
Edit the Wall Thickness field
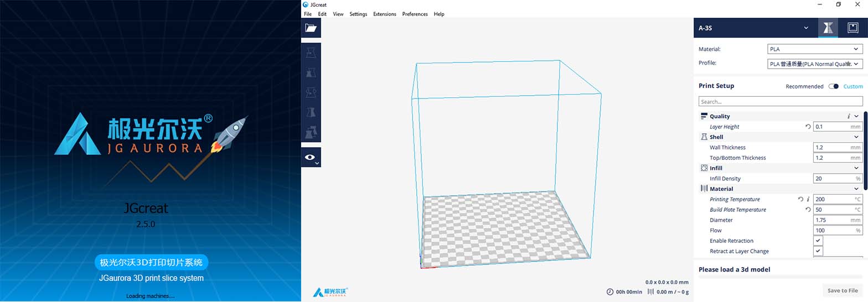(x=838, y=147)
